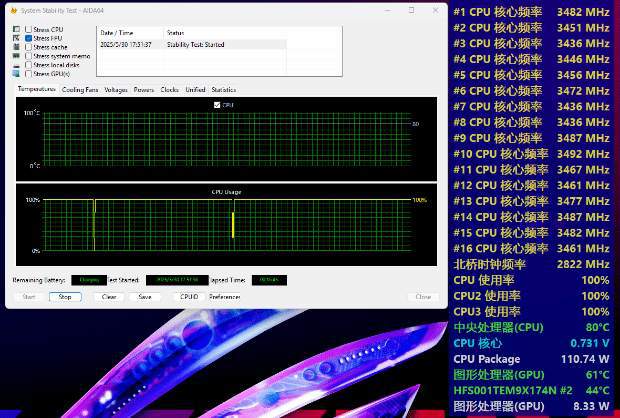Screen dimensions: 620x418
Task: Click the FPU icon beside Stress FPU
Action: coord(17,38)
